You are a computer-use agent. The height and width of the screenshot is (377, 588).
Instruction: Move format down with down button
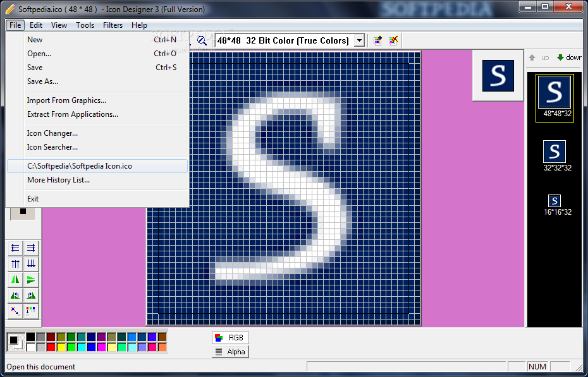569,57
